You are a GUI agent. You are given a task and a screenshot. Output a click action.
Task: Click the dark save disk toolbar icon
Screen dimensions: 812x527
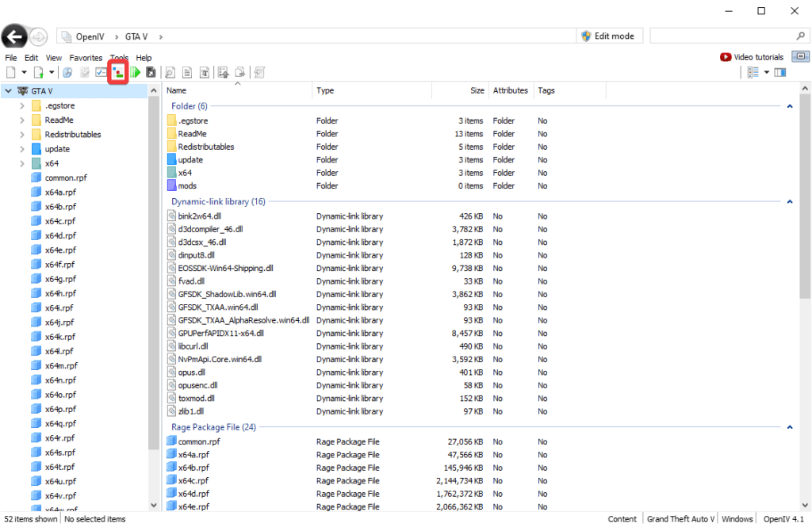point(151,72)
